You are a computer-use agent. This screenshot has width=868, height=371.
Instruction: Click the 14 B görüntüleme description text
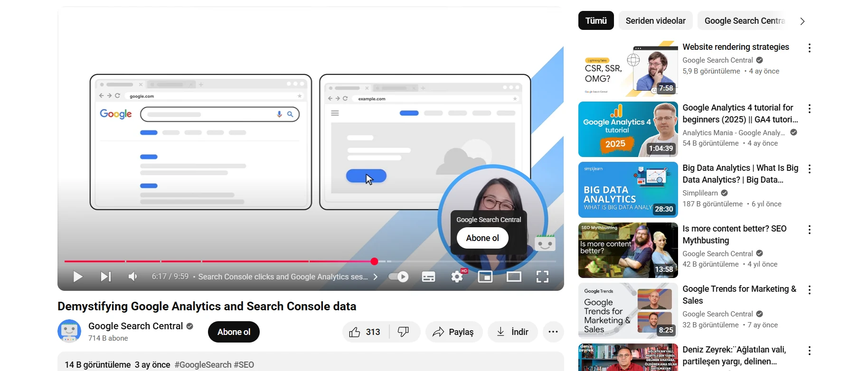pos(97,365)
